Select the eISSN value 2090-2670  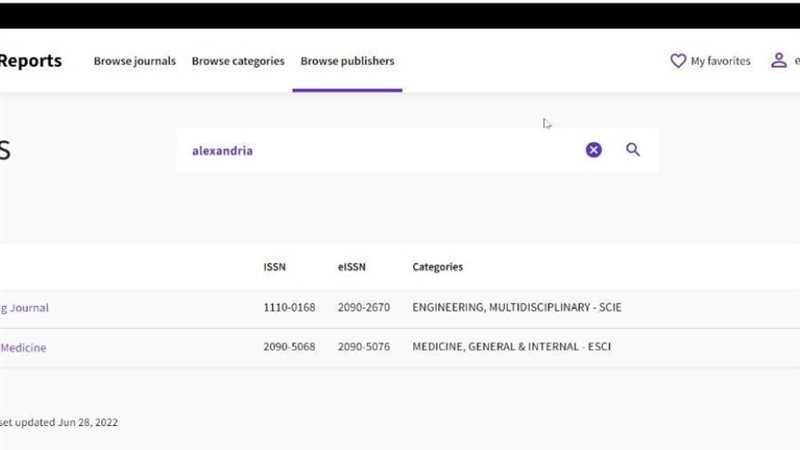click(x=362, y=308)
